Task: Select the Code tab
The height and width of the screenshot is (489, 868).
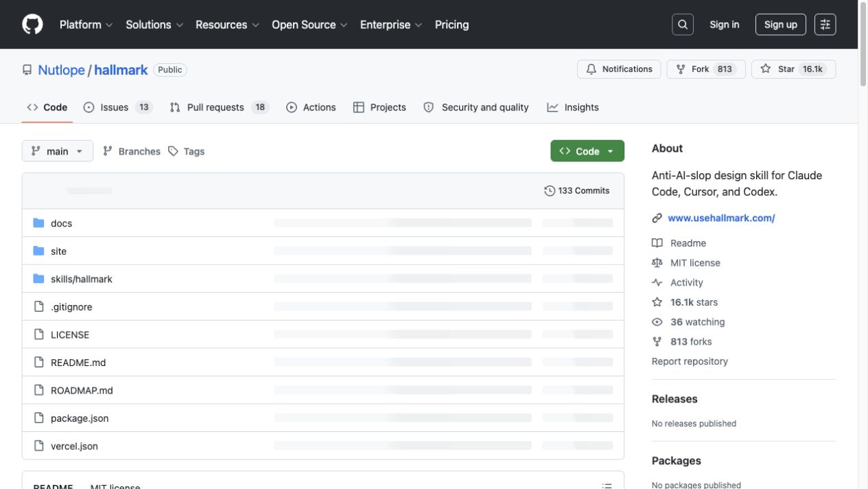Action: pos(47,107)
